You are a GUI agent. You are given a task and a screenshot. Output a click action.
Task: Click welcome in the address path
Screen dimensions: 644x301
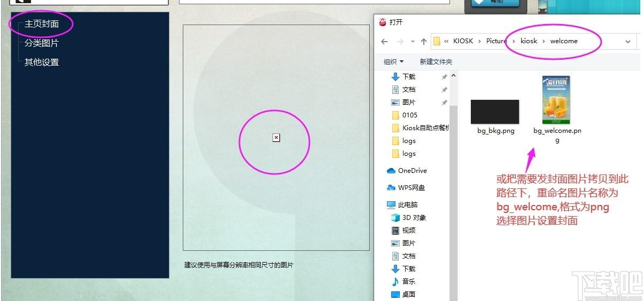click(x=564, y=41)
